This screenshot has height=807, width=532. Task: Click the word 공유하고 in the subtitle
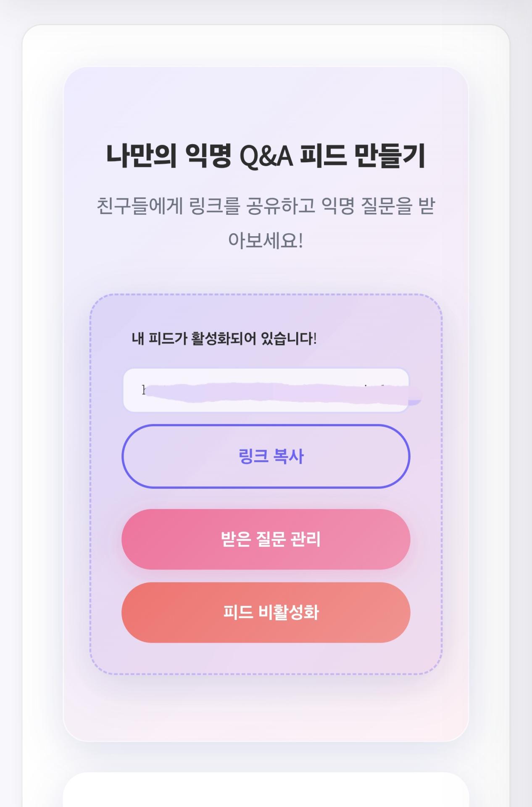(x=280, y=206)
